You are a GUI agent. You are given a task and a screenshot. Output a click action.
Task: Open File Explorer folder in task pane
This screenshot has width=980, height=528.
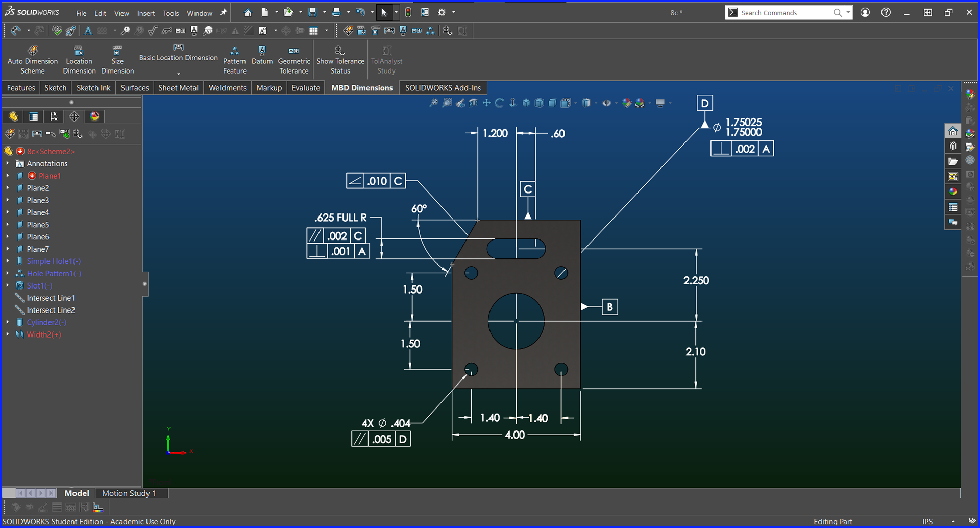click(953, 161)
